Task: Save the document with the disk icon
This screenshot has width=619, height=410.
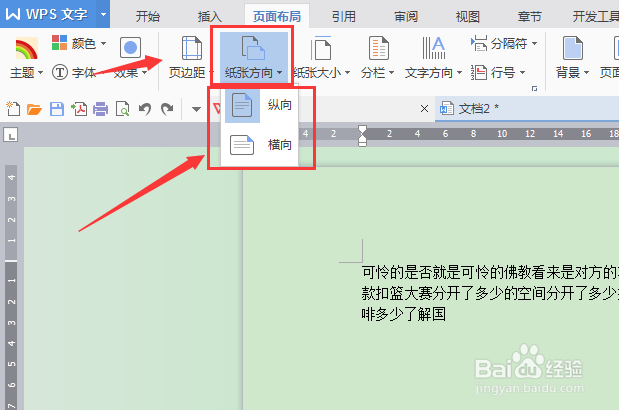Action: (57, 109)
